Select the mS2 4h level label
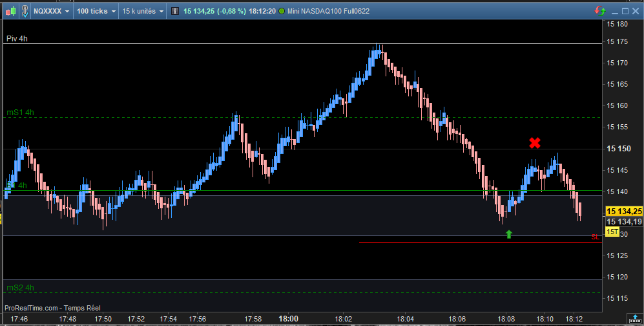 (20, 288)
